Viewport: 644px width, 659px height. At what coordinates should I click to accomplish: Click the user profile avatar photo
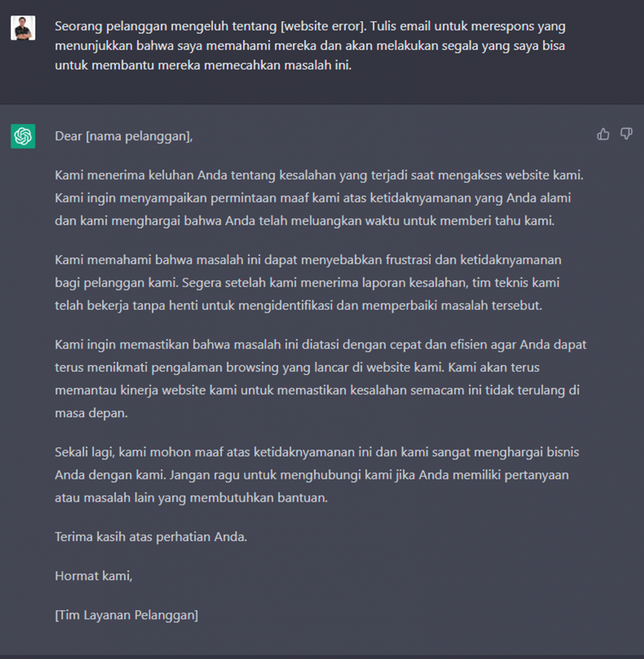click(23, 28)
